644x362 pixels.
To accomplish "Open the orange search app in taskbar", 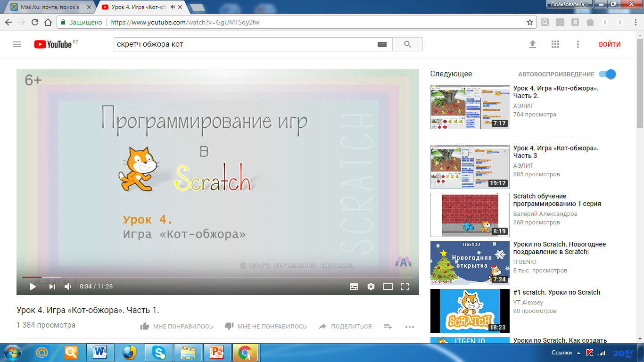I will pyautogui.click(x=71, y=353).
